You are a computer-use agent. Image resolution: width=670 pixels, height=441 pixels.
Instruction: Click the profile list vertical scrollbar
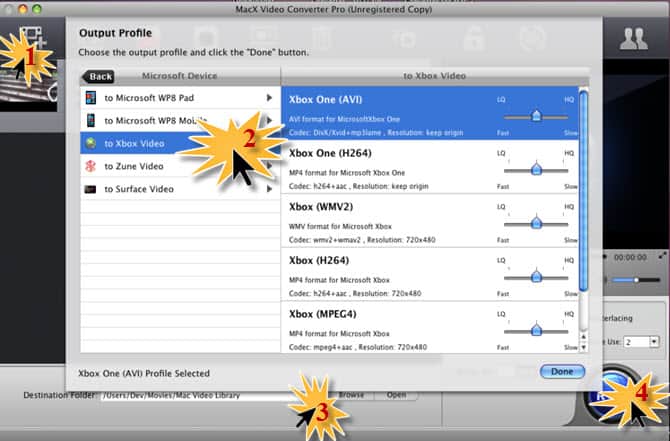[x=583, y=191]
